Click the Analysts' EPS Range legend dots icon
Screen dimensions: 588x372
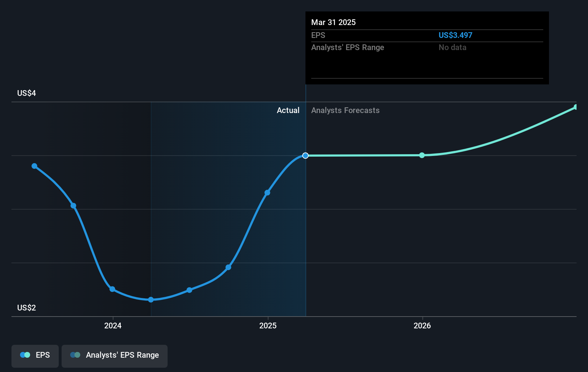point(75,355)
